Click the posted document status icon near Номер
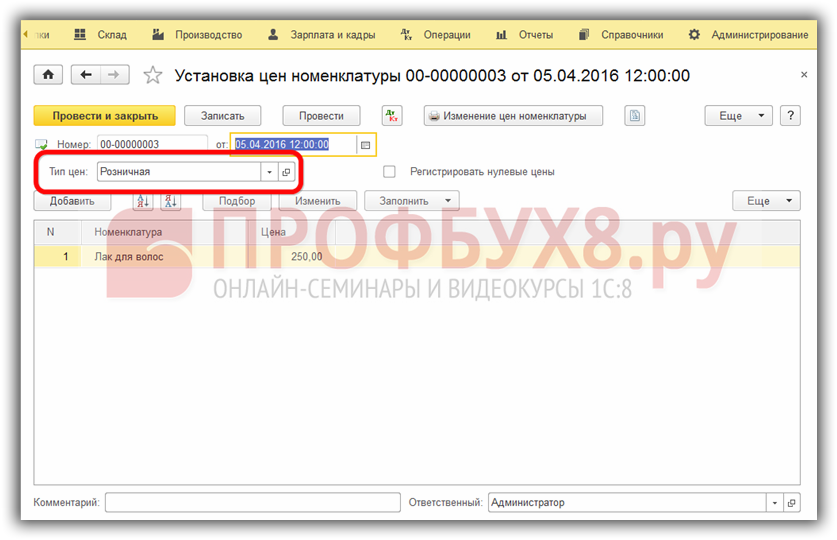837x540 pixels. point(41,145)
